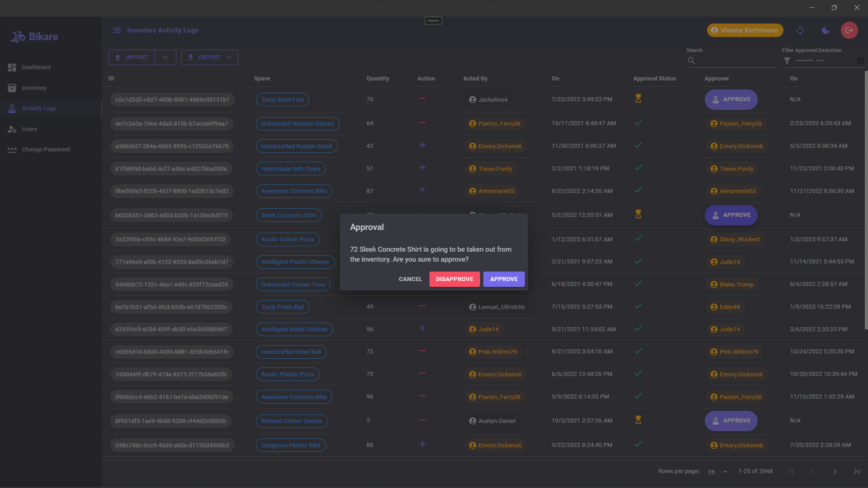Click the Activity Logs sidebar icon
Viewport: 868px width, 488px height.
(12, 108)
